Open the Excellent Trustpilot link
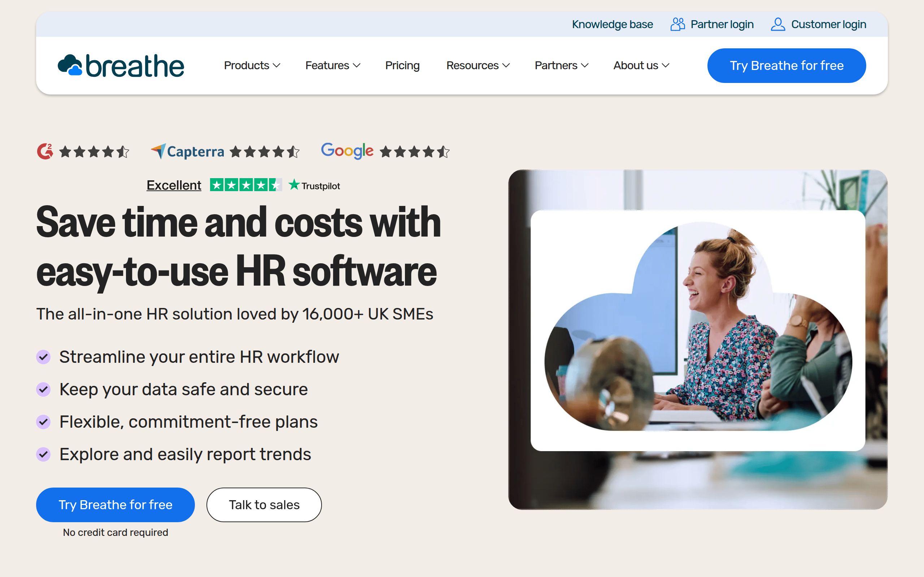 (x=174, y=185)
